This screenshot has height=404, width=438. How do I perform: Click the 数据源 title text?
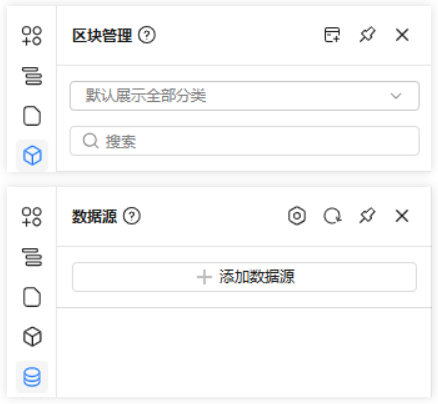click(x=95, y=217)
